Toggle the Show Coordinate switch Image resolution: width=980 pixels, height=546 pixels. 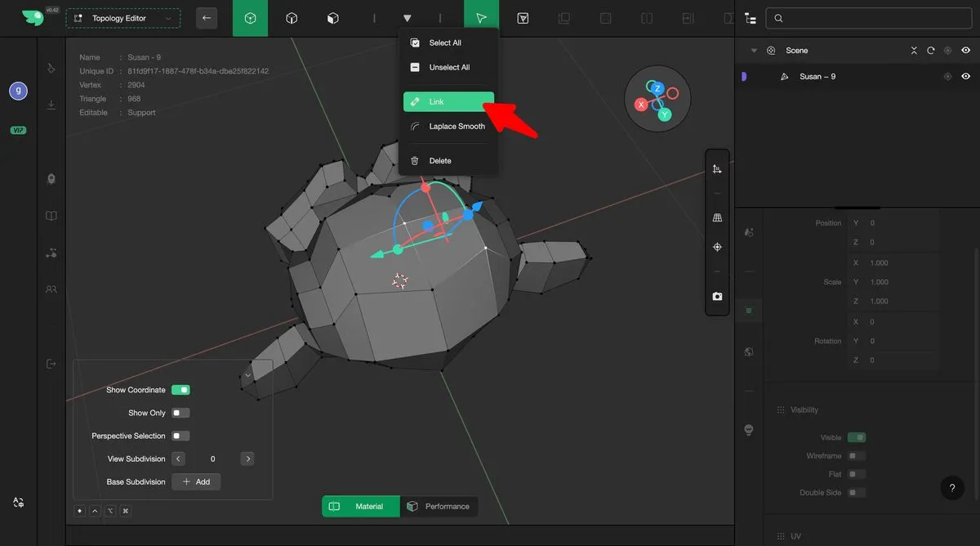[x=180, y=390]
